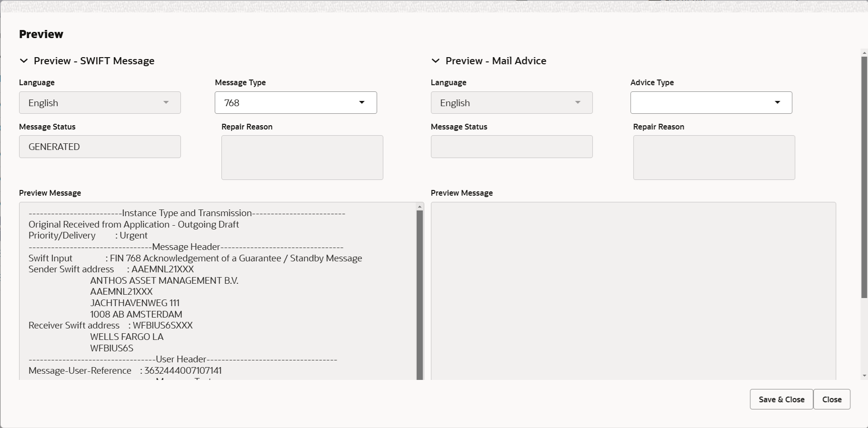Screen dimensions: 868x428
Task: Click the Mail Advice Repair Reason box
Action: (714, 158)
